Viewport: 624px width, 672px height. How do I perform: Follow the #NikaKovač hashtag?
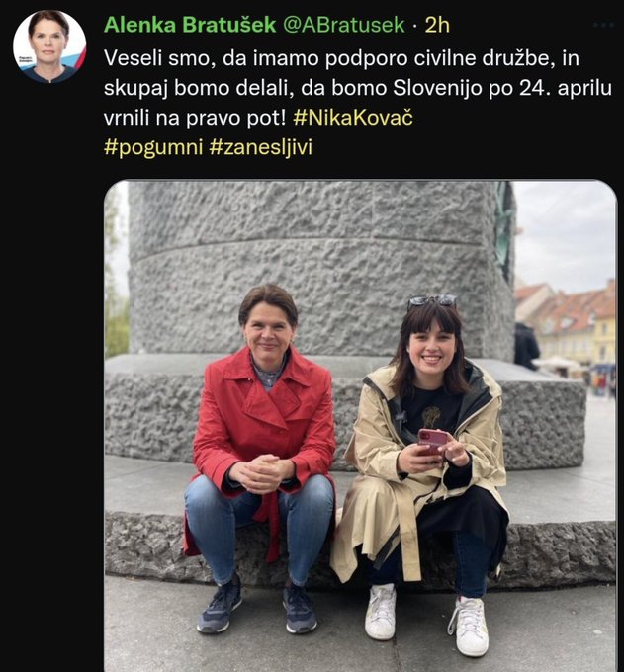(352, 118)
